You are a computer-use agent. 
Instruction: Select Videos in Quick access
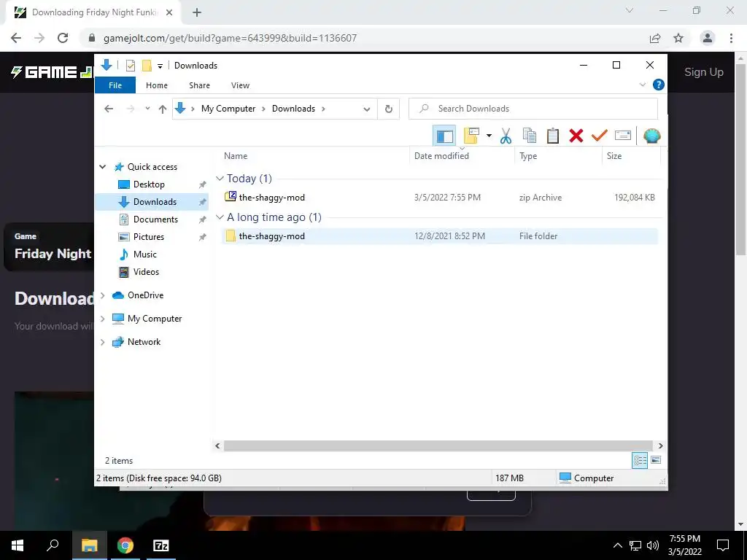146,272
